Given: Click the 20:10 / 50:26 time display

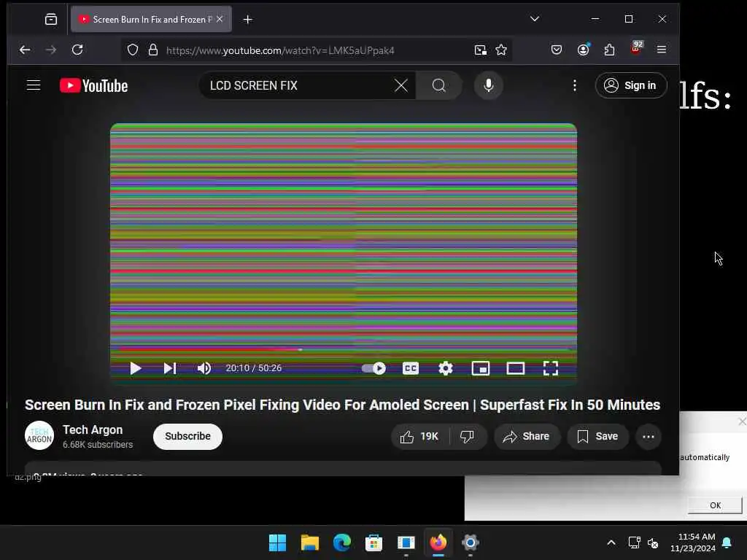Looking at the screenshot, I should click(253, 368).
